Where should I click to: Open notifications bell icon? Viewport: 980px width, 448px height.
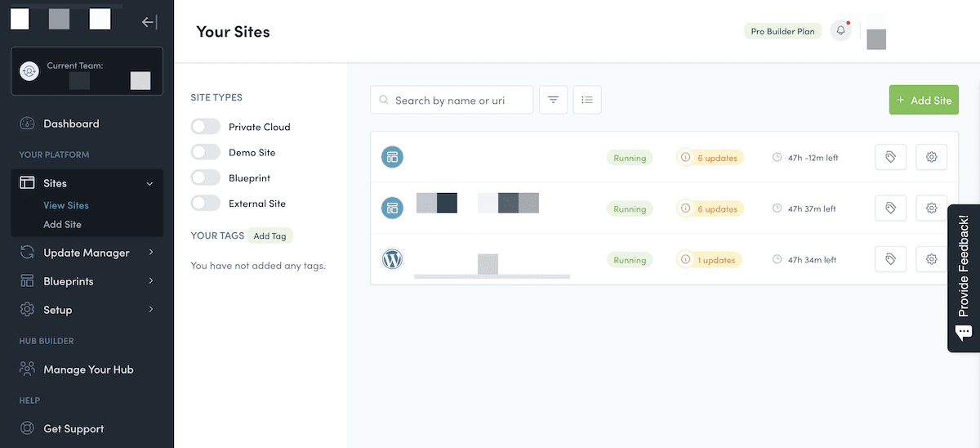(x=840, y=31)
